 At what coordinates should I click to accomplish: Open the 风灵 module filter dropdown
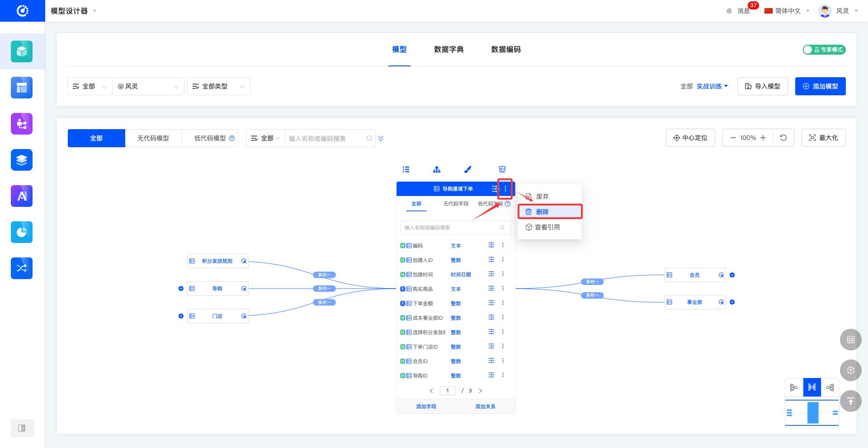click(148, 86)
